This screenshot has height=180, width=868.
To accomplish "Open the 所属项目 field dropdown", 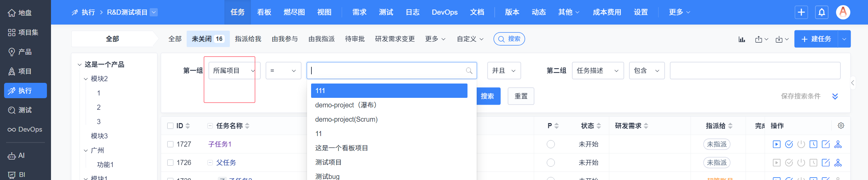I will 234,71.
